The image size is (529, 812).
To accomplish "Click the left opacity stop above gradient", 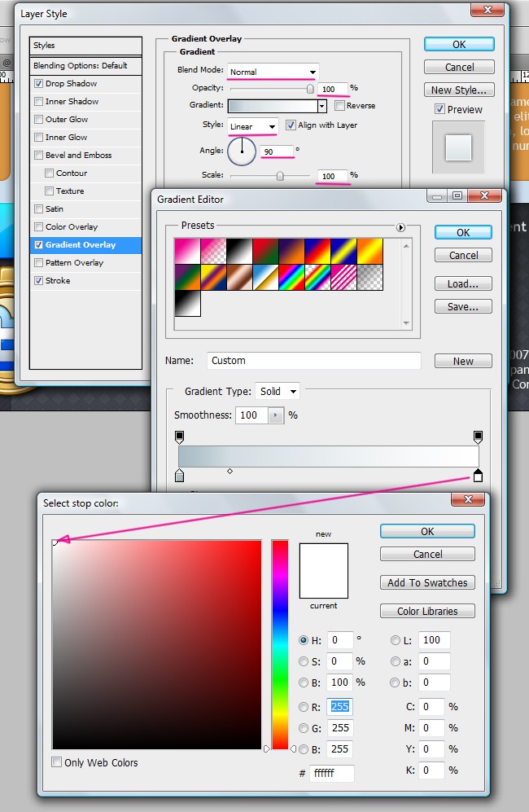I will point(179,437).
